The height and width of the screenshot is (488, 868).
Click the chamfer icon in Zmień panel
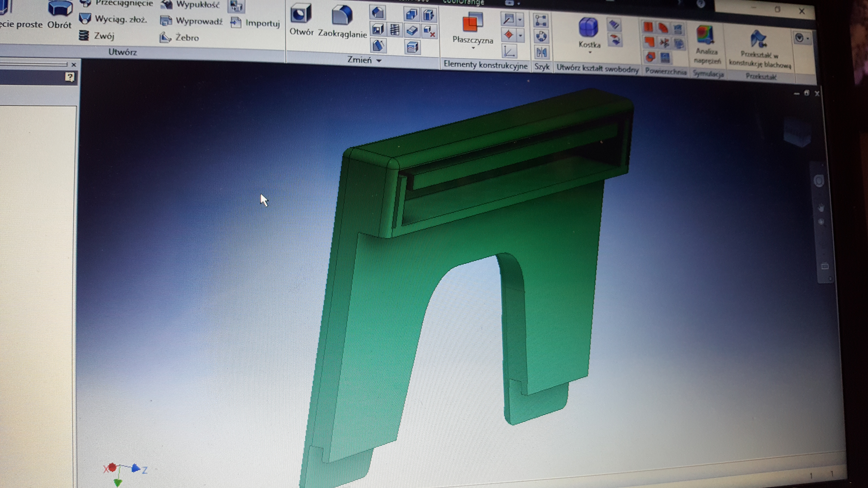[378, 13]
